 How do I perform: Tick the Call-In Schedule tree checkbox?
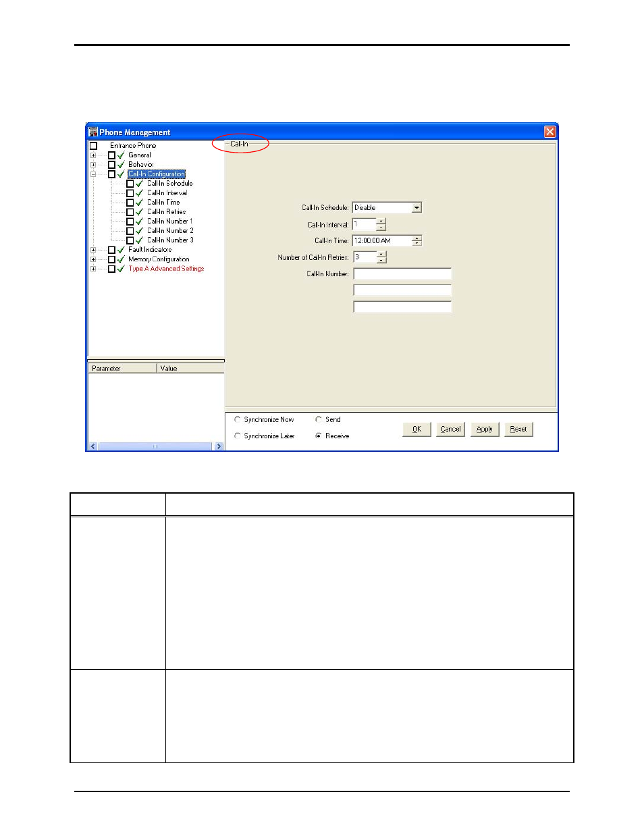pyautogui.click(x=130, y=184)
